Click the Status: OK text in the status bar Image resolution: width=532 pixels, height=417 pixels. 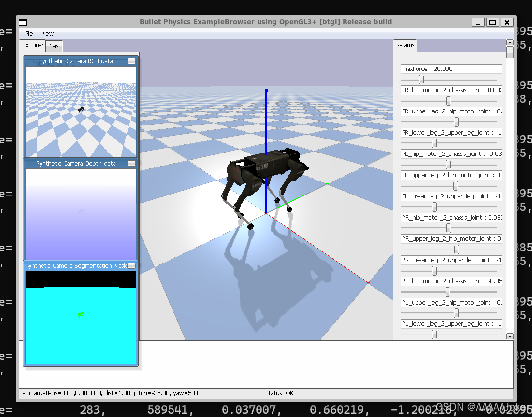(279, 393)
